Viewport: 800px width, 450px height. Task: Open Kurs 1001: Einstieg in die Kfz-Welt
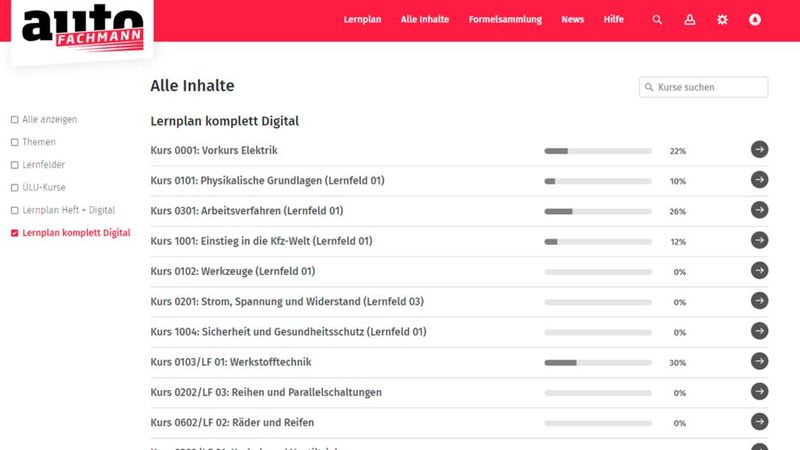(261, 241)
